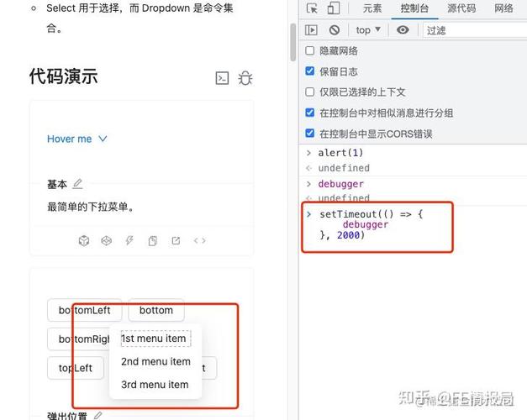Open the 源代码 tab

[461, 8]
